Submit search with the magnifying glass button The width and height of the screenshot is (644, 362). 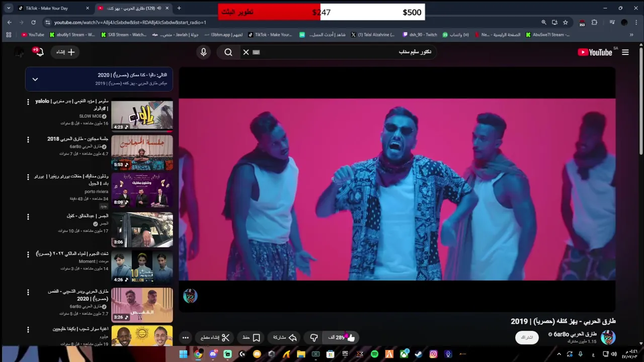tap(228, 52)
